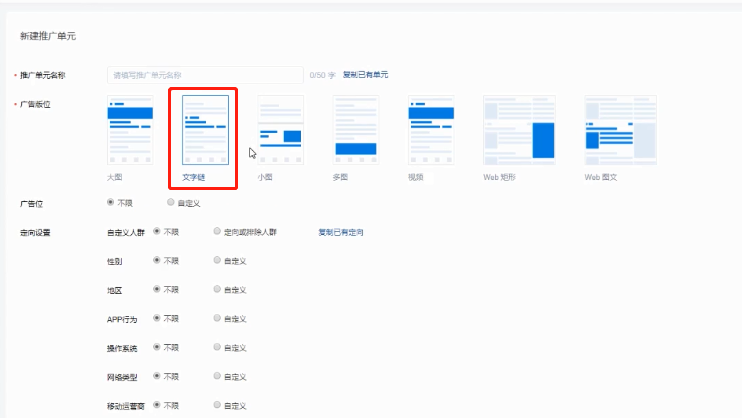This screenshot has height=418, width=742.
Task: Pick the Web 图文 ad format thumbnail
Action: [x=620, y=130]
